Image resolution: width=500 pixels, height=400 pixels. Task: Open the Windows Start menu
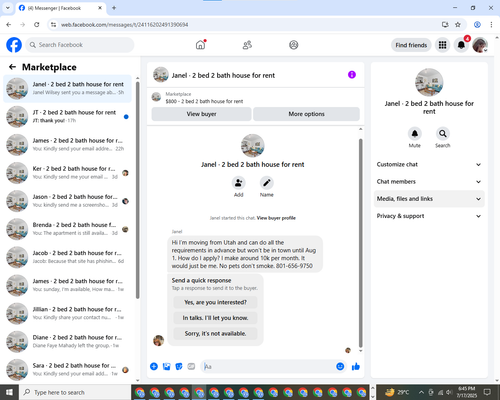[x=9, y=392]
